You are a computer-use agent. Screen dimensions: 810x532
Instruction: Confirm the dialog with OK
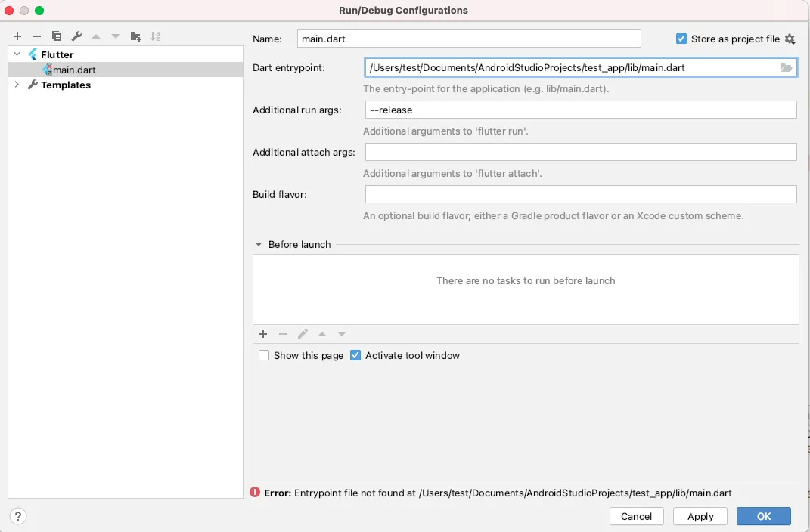pyautogui.click(x=764, y=516)
